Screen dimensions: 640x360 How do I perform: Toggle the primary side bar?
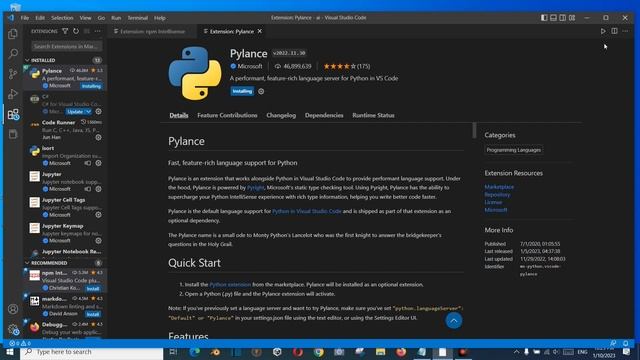544,18
